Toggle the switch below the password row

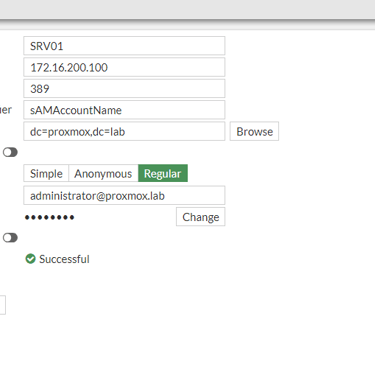(10, 238)
